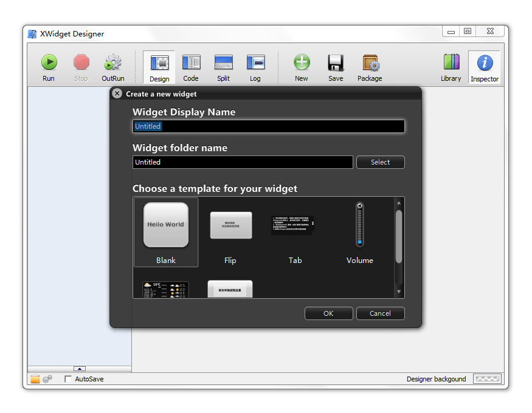Click the gears icon in status bar

click(47, 379)
